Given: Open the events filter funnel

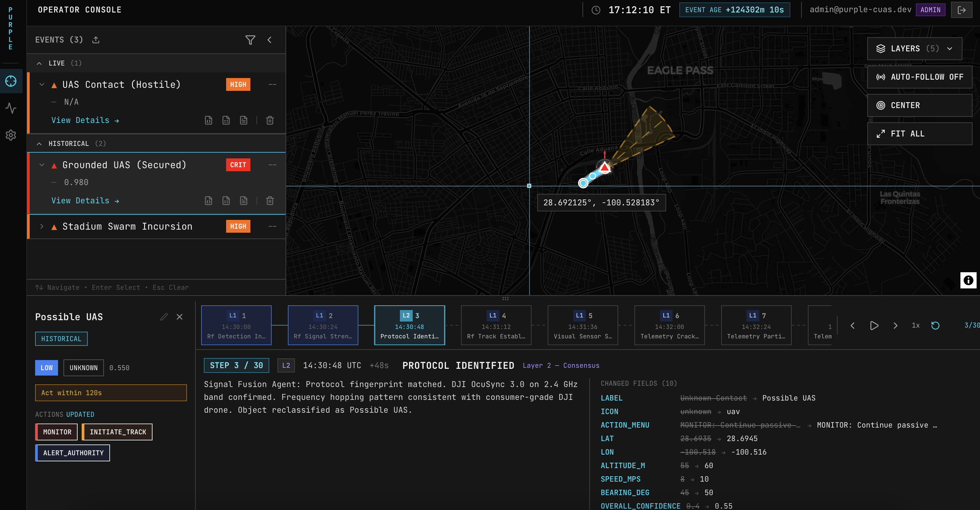Looking at the screenshot, I should pos(250,40).
